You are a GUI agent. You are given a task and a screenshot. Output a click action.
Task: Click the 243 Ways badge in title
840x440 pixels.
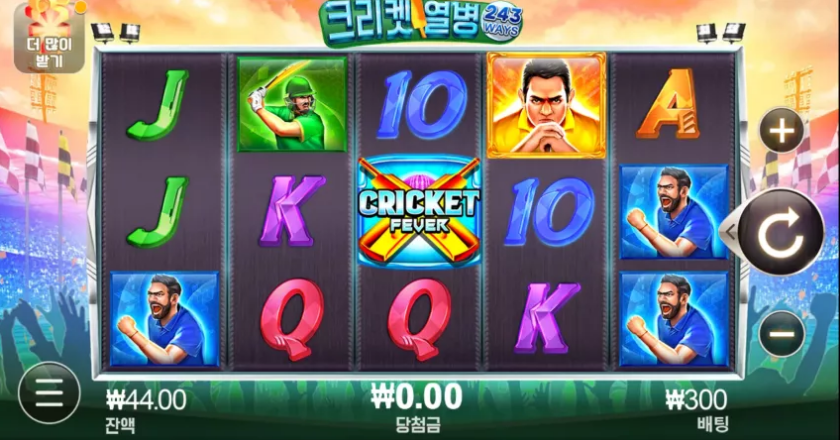[x=502, y=22]
